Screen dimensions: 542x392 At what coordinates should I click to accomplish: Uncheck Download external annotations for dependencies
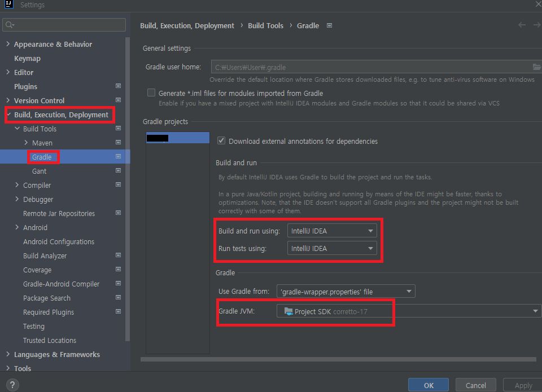[x=221, y=140]
